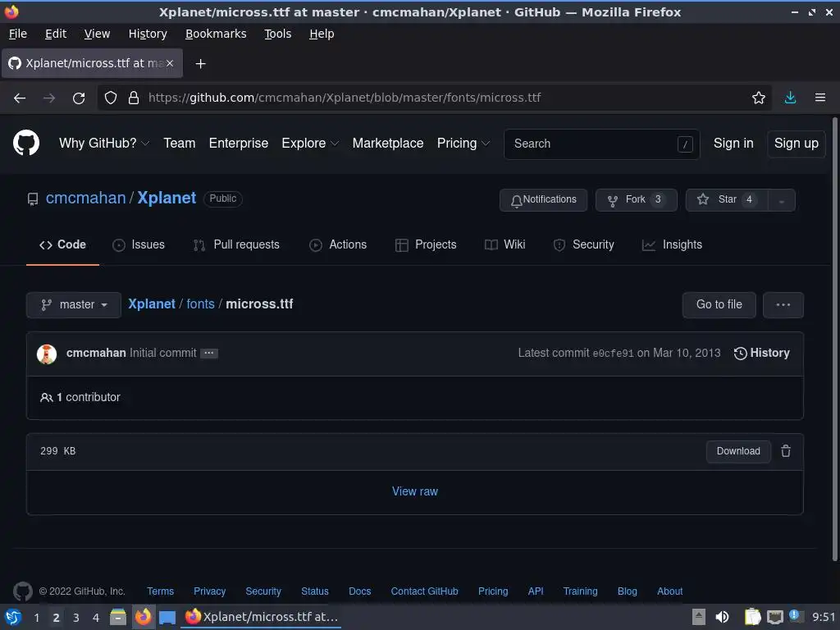Open the Edit menu
Viewport: 840px width, 630px height.
click(x=56, y=34)
